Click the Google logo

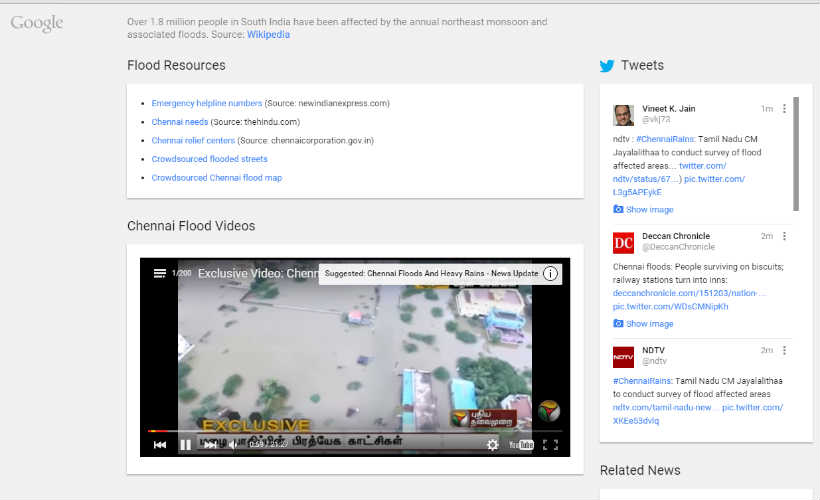(37, 23)
